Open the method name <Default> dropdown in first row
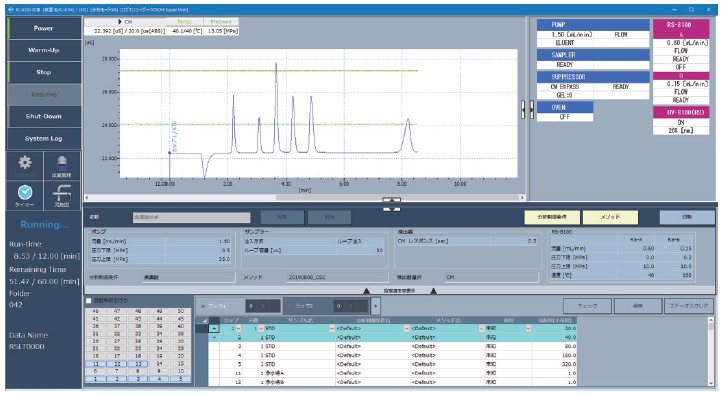 coord(481,329)
